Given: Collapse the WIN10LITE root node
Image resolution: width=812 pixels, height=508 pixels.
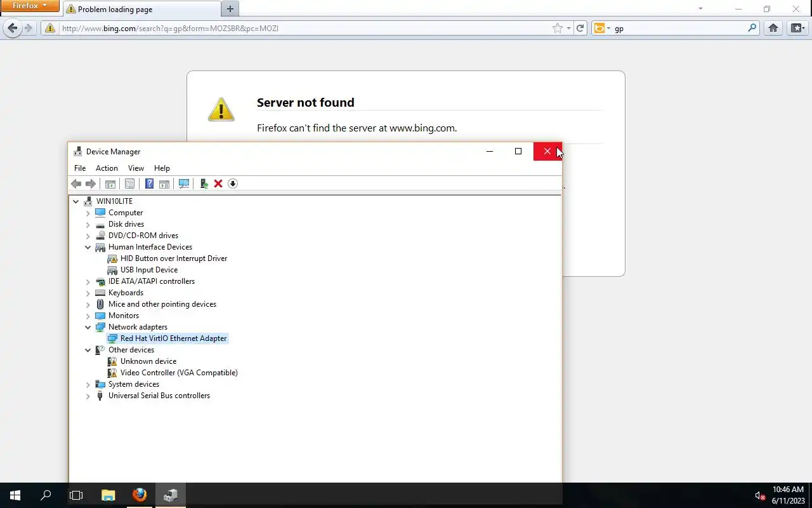Looking at the screenshot, I should tap(76, 201).
